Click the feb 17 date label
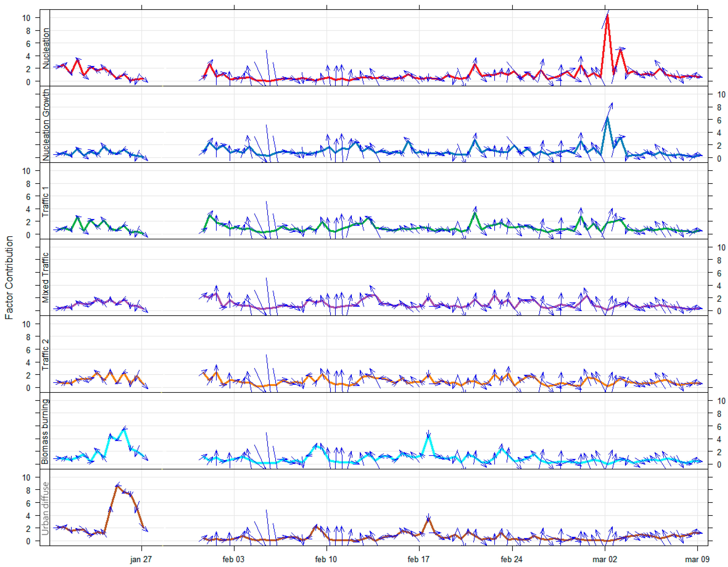This screenshot has height=567, width=728. coord(418,559)
